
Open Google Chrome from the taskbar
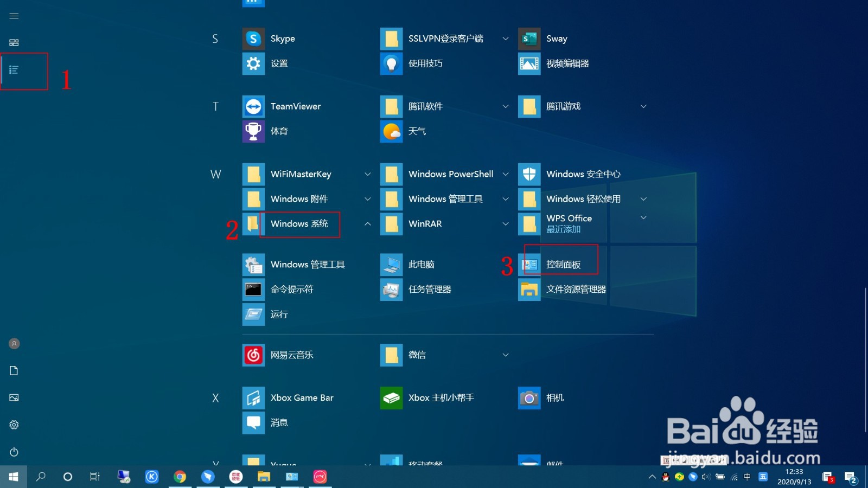(180, 477)
